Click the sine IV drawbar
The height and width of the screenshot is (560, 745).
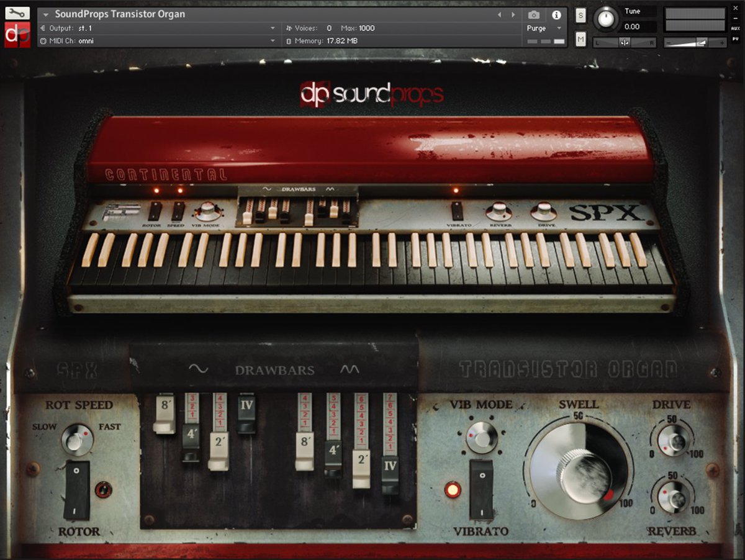246,415
